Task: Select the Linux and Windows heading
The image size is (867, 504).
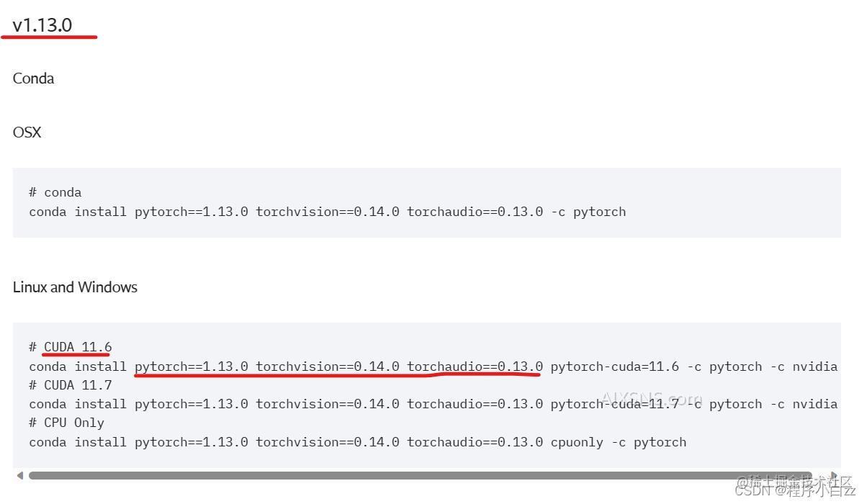Action: [75, 287]
